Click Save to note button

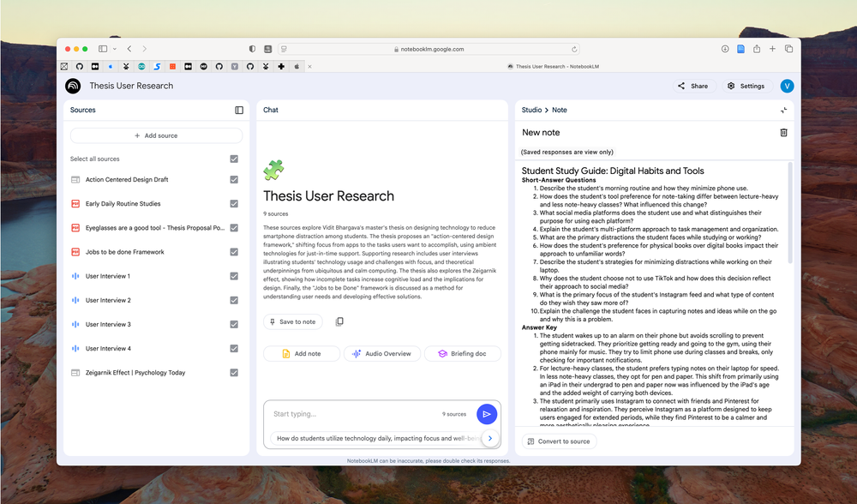pos(293,321)
